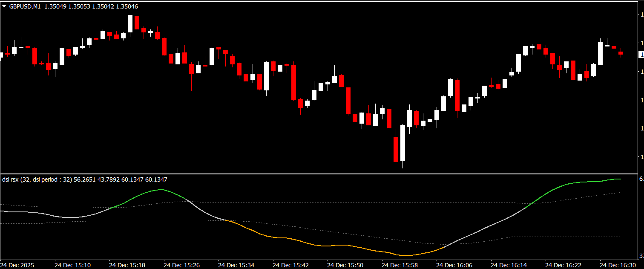Select the tall white candle at the chart's highest peak

point(130,23)
